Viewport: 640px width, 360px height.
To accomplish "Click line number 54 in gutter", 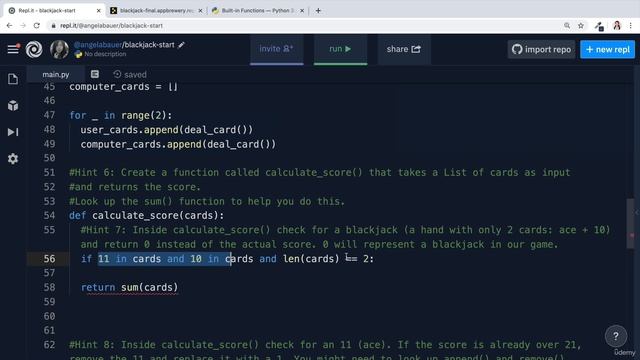I will point(49,215).
